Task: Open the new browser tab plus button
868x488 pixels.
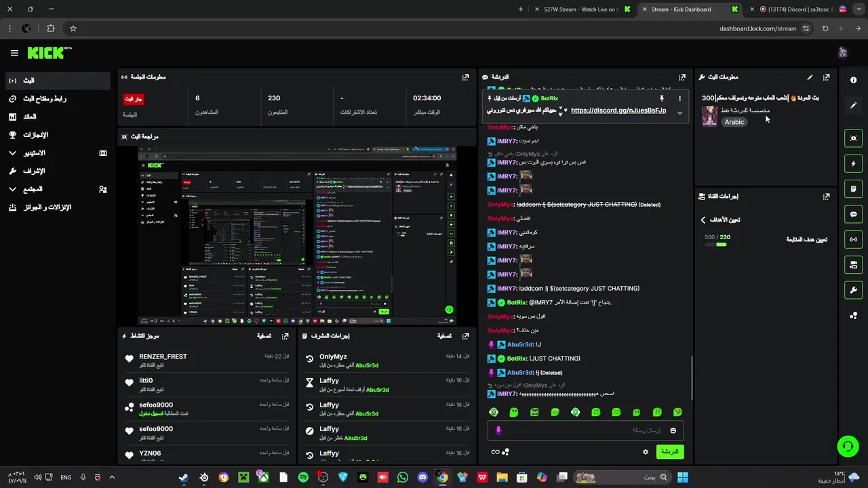Action: click(521, 9)
